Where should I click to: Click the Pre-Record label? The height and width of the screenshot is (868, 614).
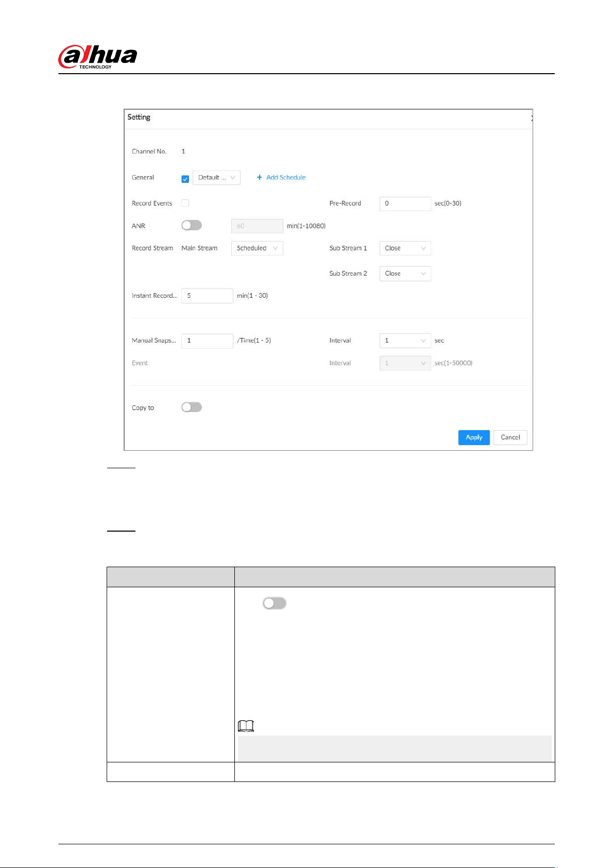pyautogui.click(x=345, y=203)
